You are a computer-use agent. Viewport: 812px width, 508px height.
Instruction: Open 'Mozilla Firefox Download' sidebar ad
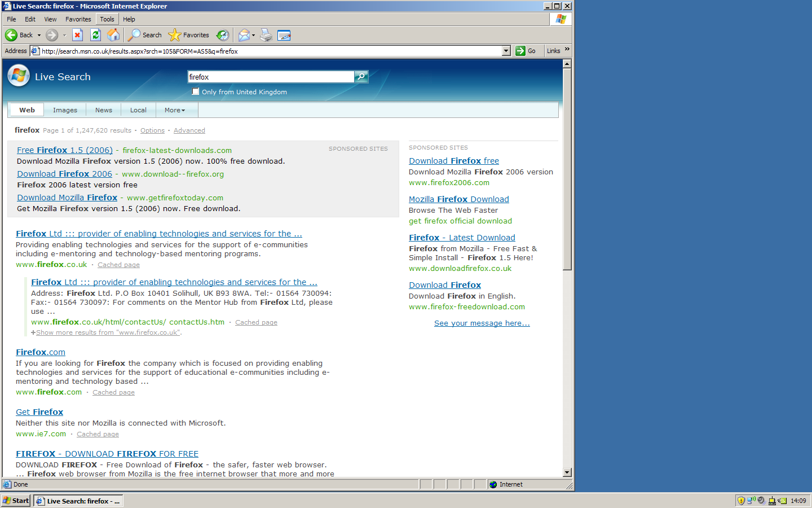[459, 199]
